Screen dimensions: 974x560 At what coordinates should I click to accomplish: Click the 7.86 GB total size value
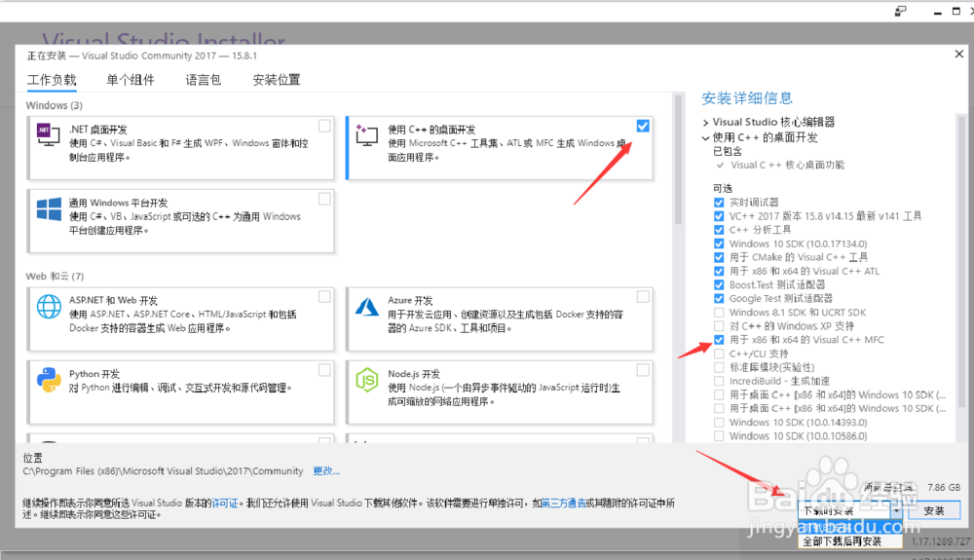[944, 487]
